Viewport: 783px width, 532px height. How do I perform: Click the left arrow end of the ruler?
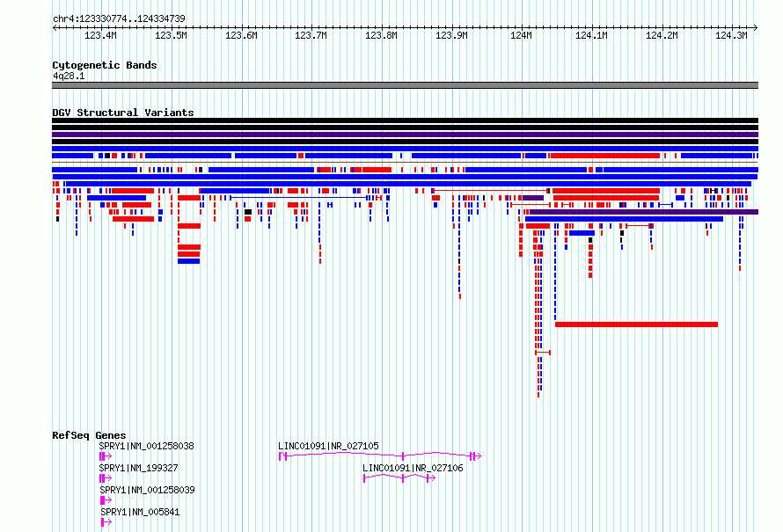(55, 28)
